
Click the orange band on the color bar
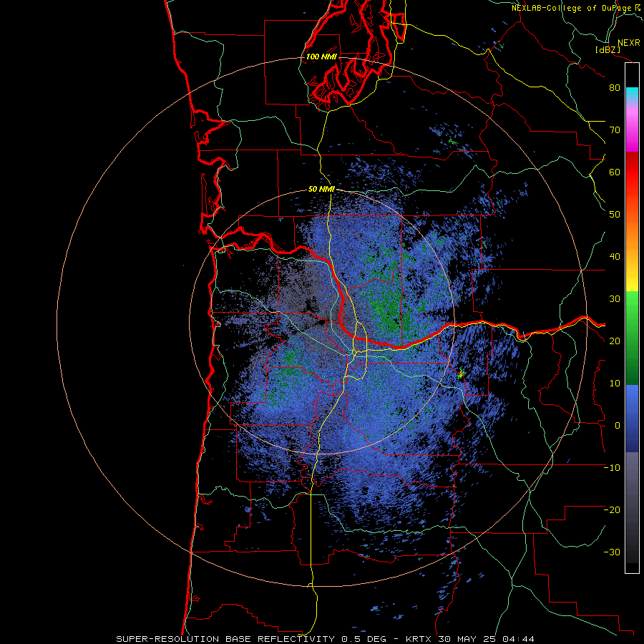pyautogui.click(x=632, y=236)
